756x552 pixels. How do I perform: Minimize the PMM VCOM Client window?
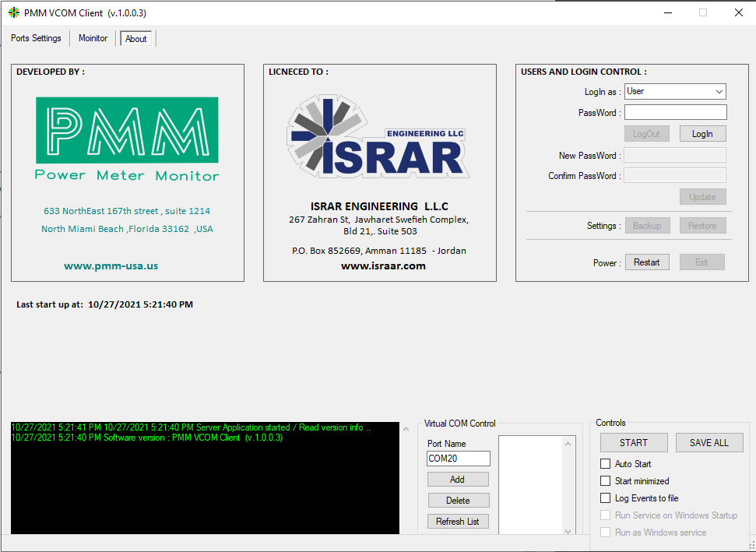coord(668,12)
